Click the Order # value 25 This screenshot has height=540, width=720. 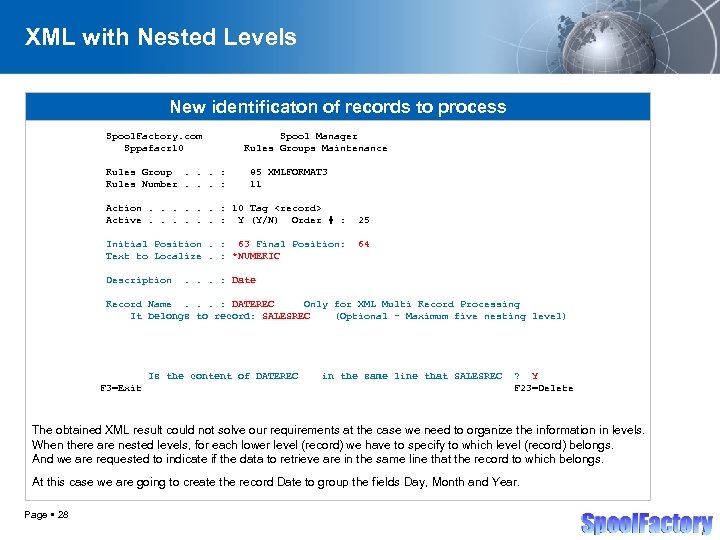[364, 220]
